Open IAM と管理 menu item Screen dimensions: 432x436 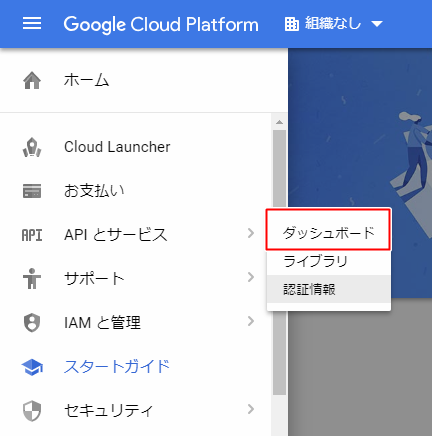click(102, 322)
